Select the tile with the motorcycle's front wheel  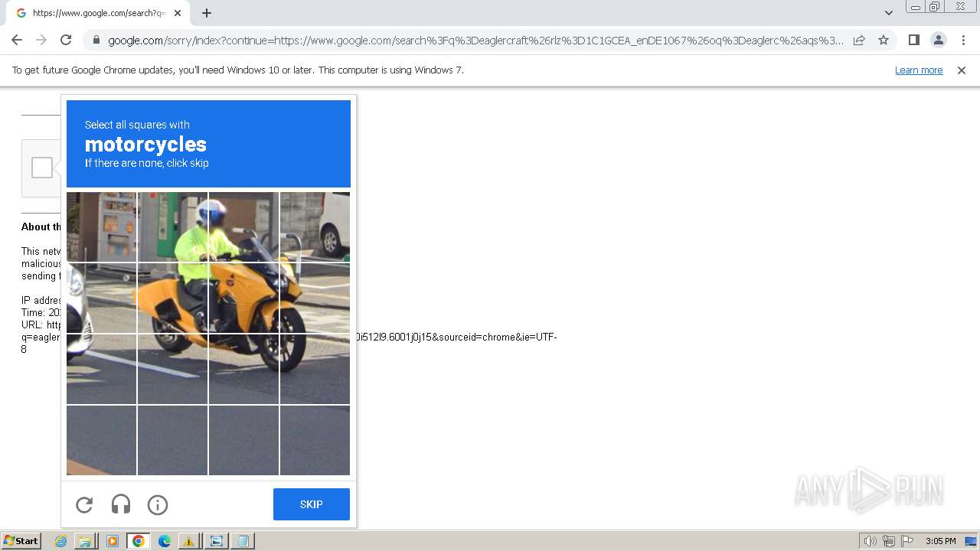(315, 369)
